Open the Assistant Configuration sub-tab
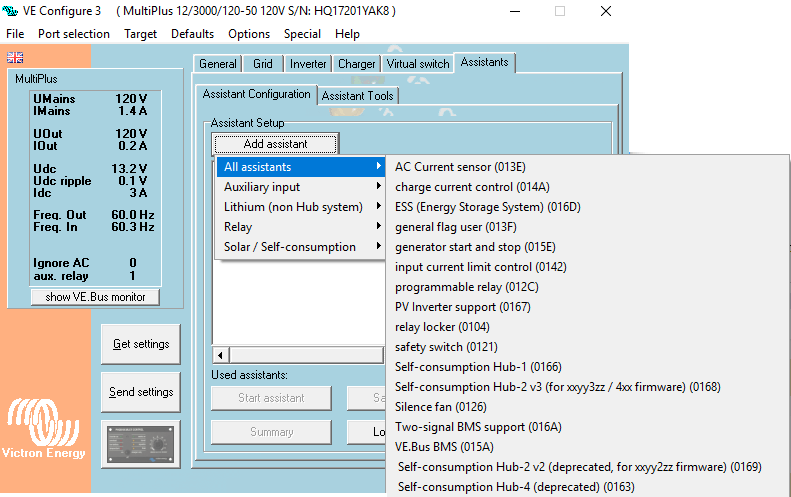Viewport: 791px width, 497px height. click(256, 94)
